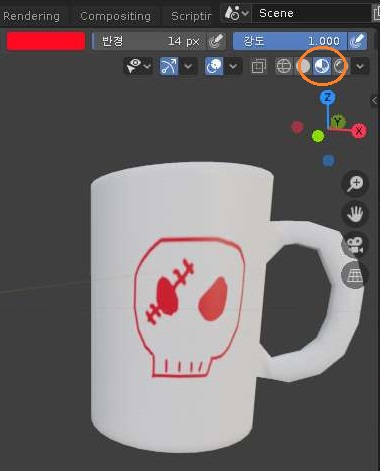Open the red brush color swatch
380x471 pixels.
click(x=46, y=41)
